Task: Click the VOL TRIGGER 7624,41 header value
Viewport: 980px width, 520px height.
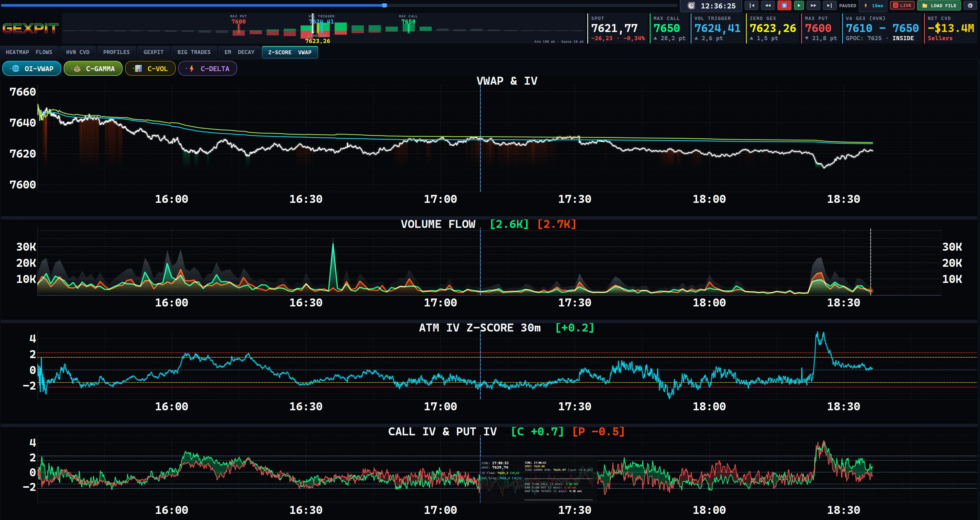Action: 718,28
